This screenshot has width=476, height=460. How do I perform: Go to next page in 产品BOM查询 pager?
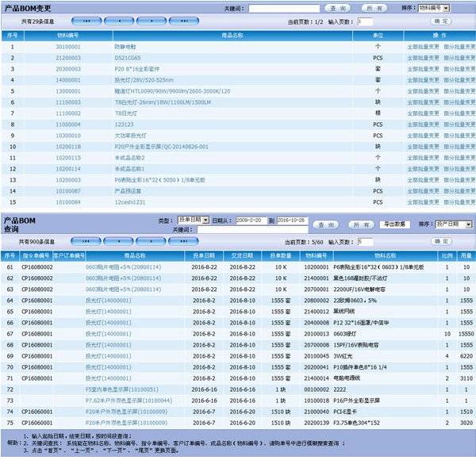pyautogui.click(x=148, y=241)
